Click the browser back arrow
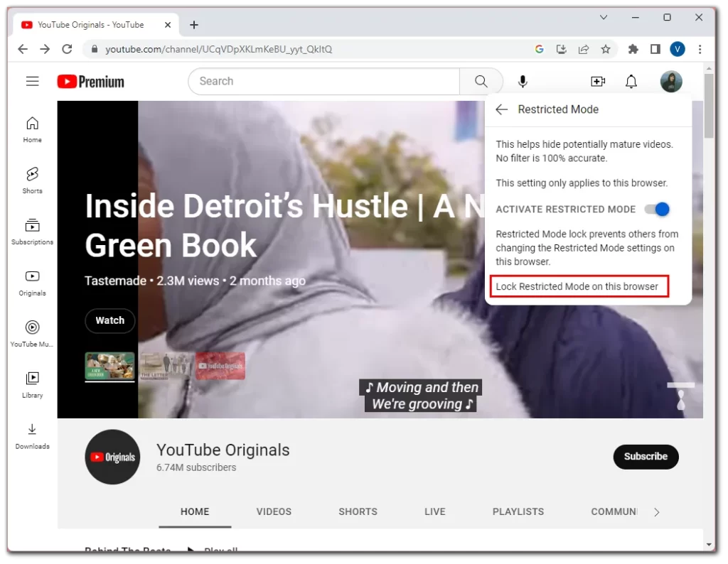Image resolution: width=728 pixels, height=564 pixels. 22,49
